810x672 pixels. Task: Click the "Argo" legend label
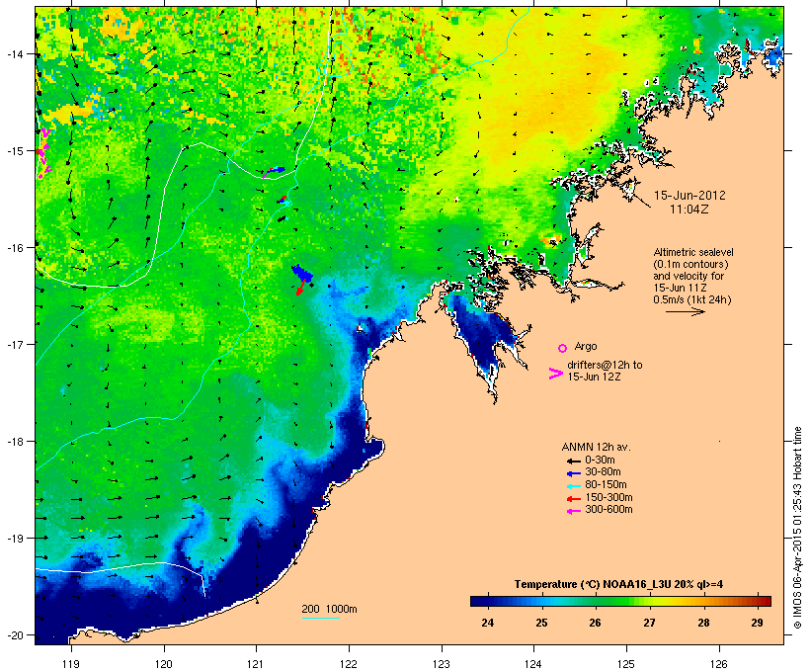pos(586,346)
